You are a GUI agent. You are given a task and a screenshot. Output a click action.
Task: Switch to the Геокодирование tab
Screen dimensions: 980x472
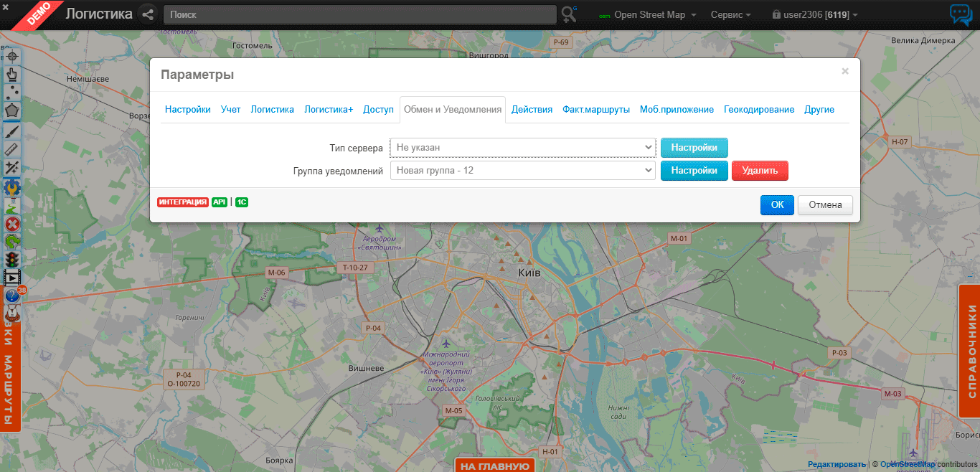tap(758, 109)
